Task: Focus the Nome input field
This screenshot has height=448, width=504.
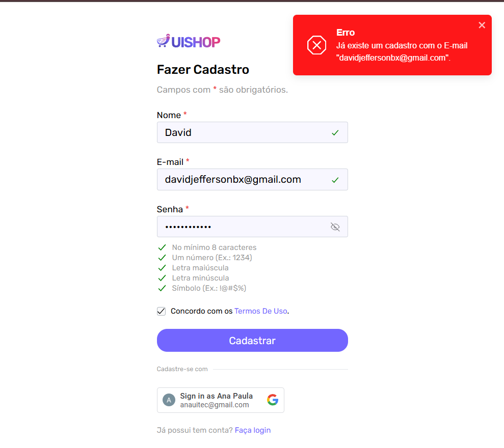Action: coord(245,132)
